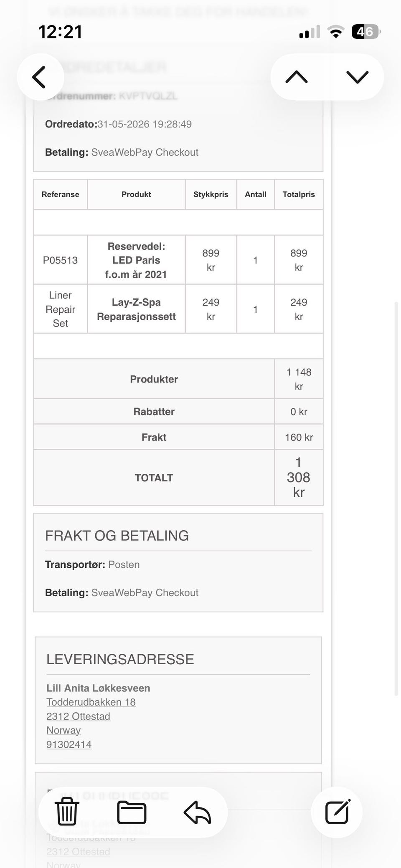Go to next message with down chevron
The image size is (401, 868).
tap(358, 77)
